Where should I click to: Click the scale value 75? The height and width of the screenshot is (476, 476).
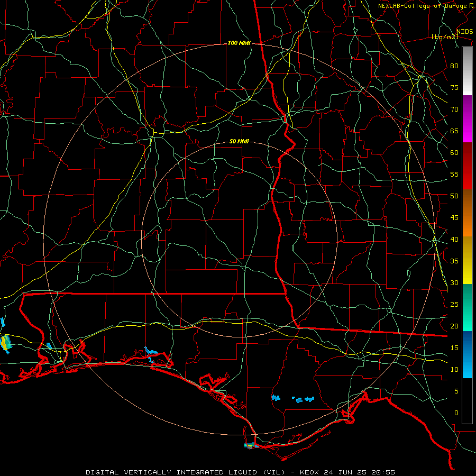(454, 87)
